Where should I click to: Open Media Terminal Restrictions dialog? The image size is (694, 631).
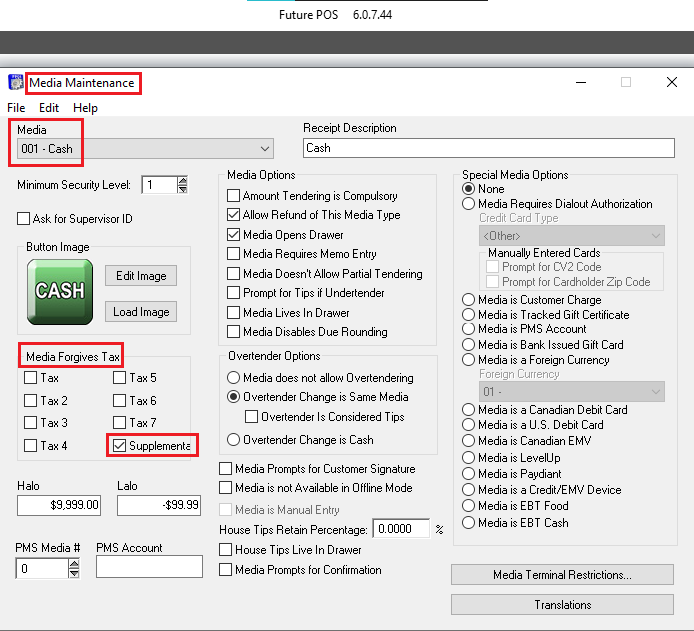coord(562,575)
